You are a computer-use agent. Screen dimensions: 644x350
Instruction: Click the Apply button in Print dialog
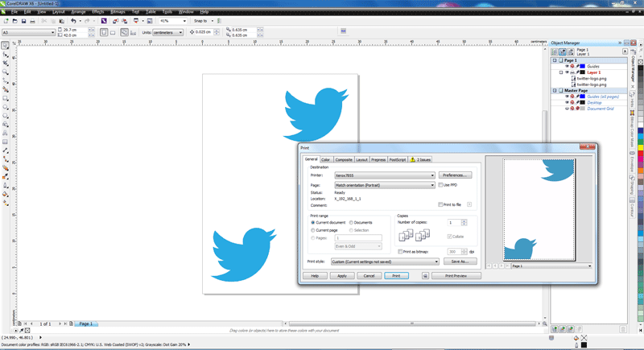click(341, 276)
